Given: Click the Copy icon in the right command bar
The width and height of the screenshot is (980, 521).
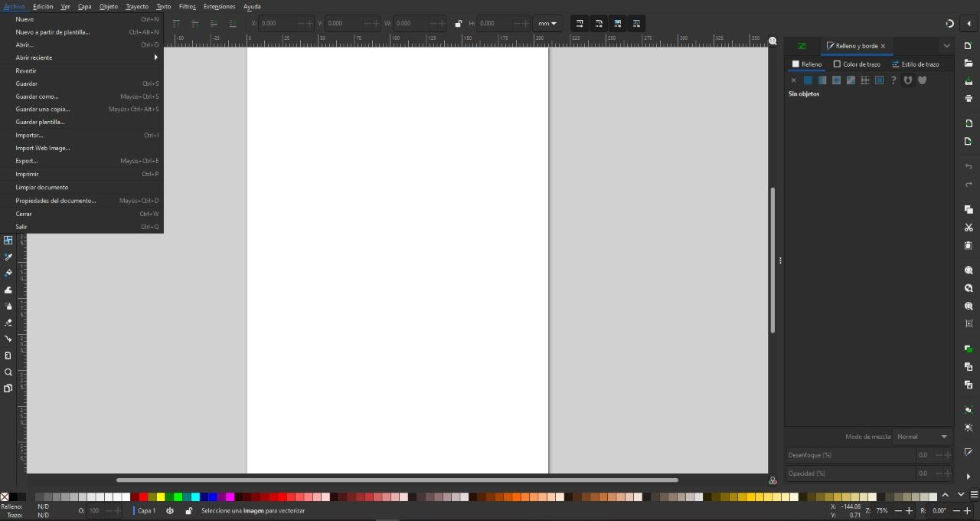Looking at the screenshot, I should (969, 209).
